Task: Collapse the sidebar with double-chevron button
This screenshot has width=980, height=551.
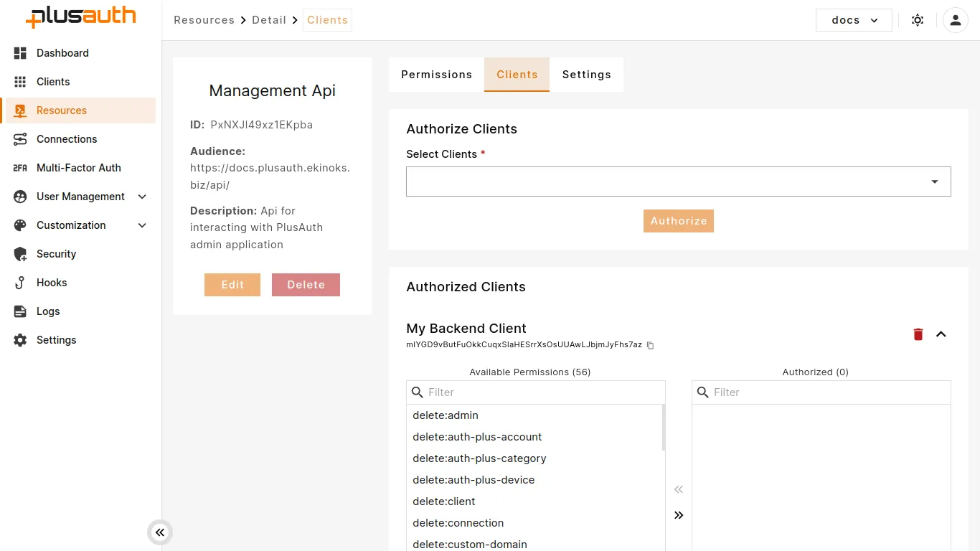Action: [160, 532]
